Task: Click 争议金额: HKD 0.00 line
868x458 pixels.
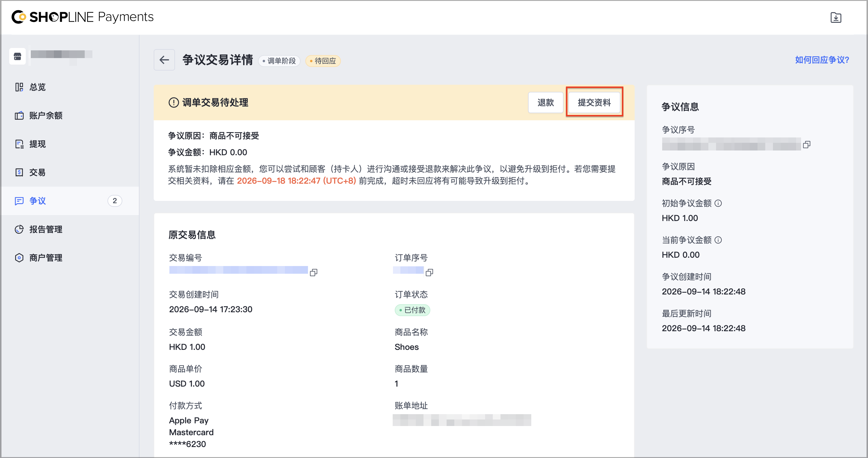Action: (208, 152)
